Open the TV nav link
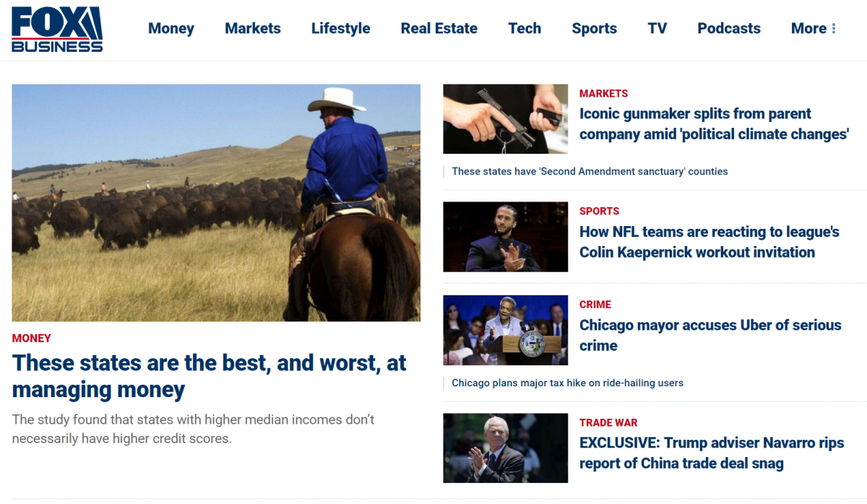This screenshot has width=867, height=504. 657,29
